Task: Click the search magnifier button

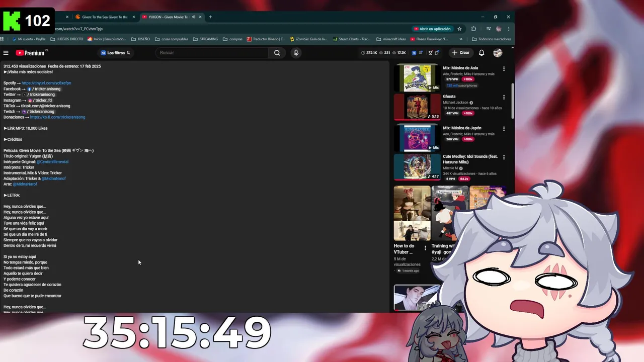Action: pos(277,53)
